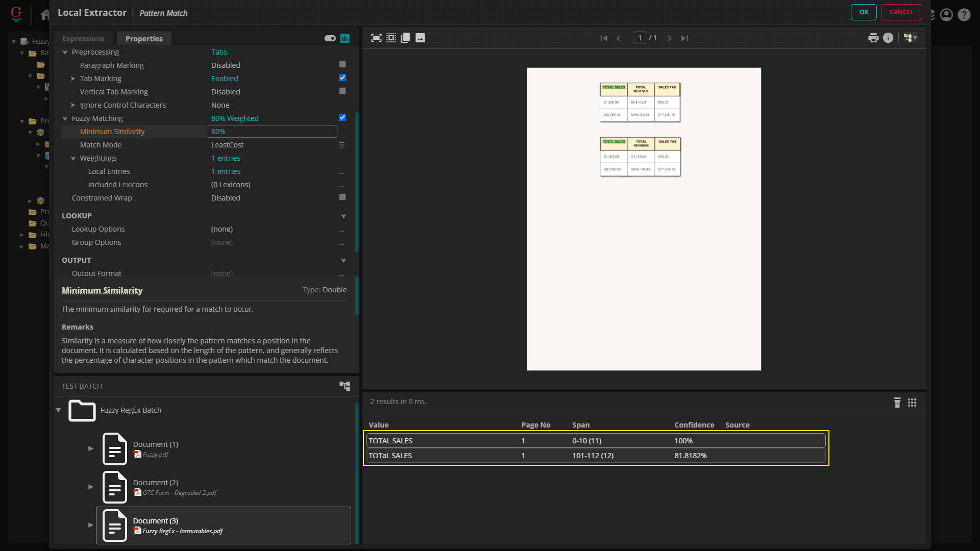Viewport: 980px width, 551px height.
Task: Click the Test Batch tree selector icon
Action: pos(345,386)
